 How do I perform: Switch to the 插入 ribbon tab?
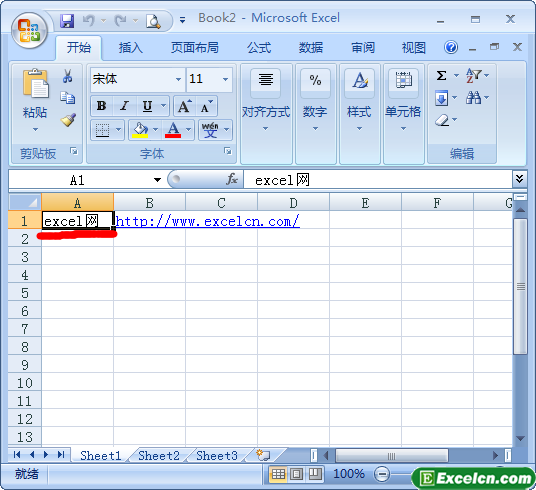tap(131, 48)
